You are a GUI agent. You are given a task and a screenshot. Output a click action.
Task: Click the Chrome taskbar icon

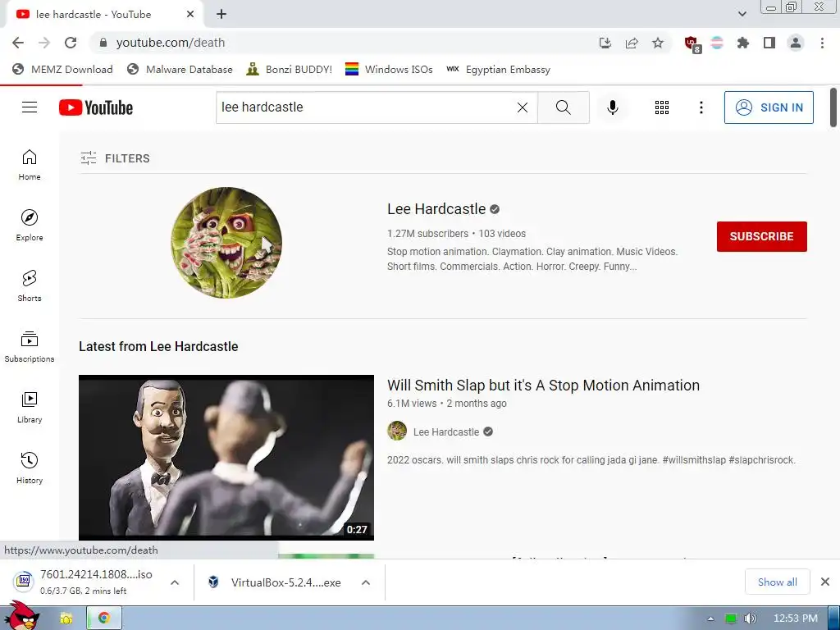point(104,618)
